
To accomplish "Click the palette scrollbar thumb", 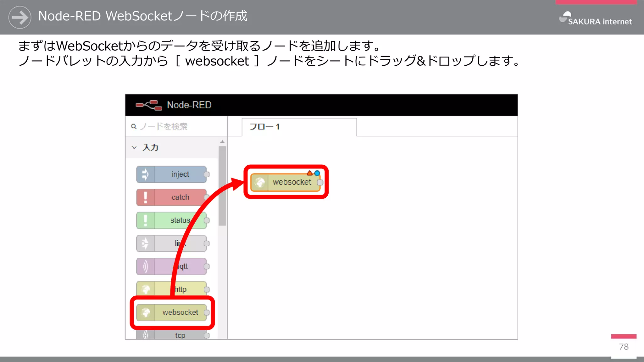I will click(x=222, y=186).
